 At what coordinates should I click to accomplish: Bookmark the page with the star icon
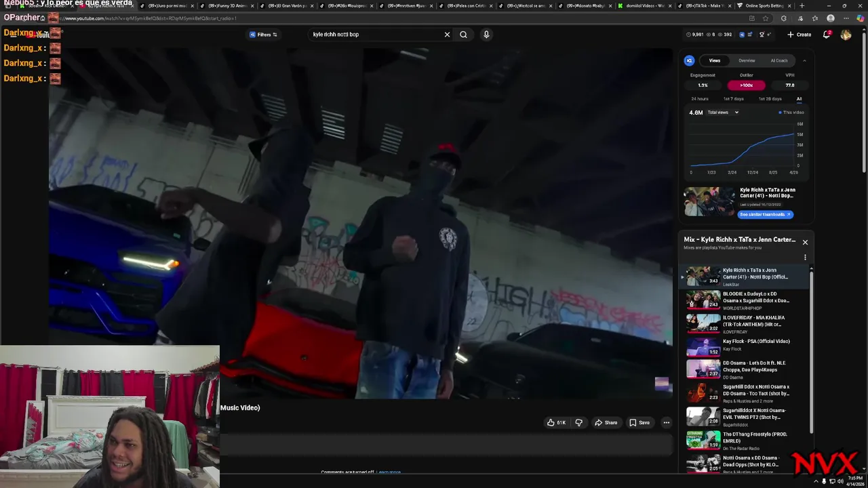pyautogui.click(x=766, y=18)
